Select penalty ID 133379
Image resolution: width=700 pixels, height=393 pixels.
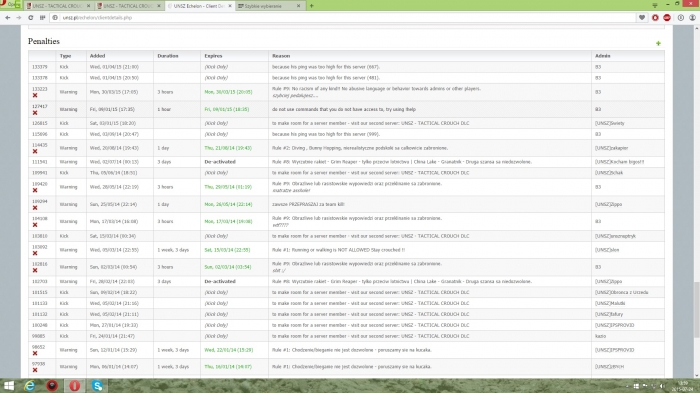pos(40,67)
